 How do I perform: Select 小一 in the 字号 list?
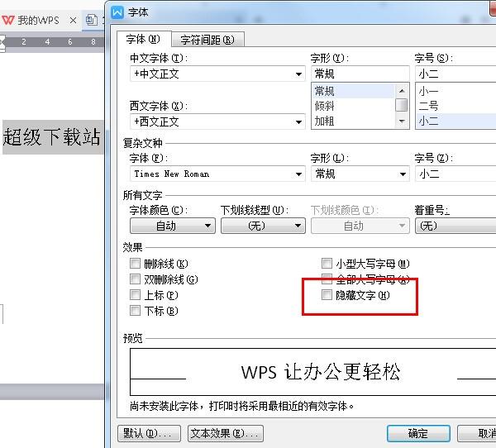click(456, 91)
